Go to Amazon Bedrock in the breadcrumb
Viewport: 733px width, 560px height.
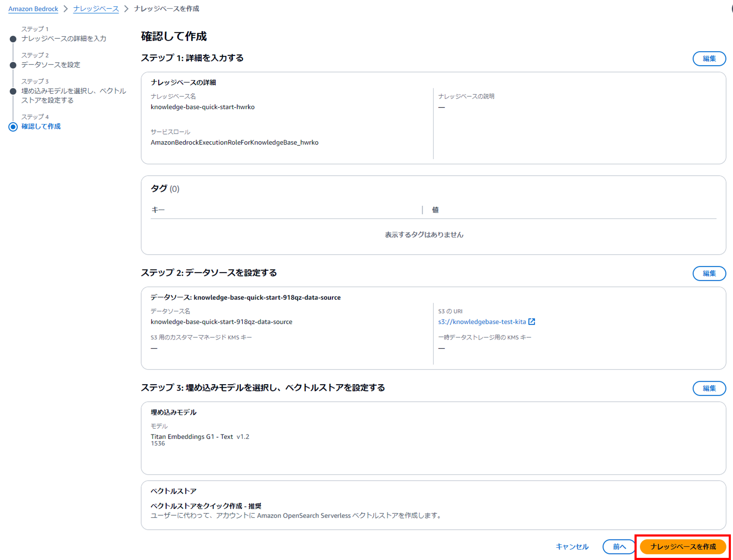(33, 9)
